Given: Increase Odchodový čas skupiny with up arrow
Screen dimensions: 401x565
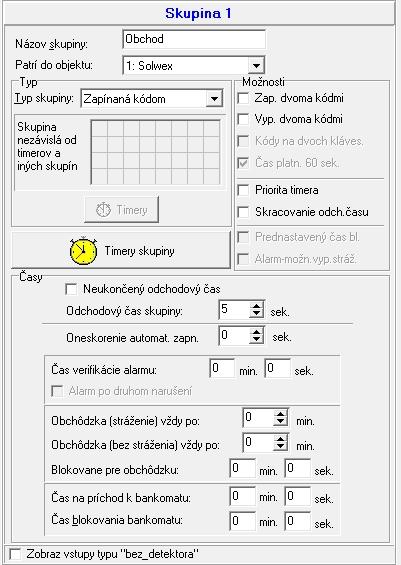Looking at the screenshot, I should (256, 306).
